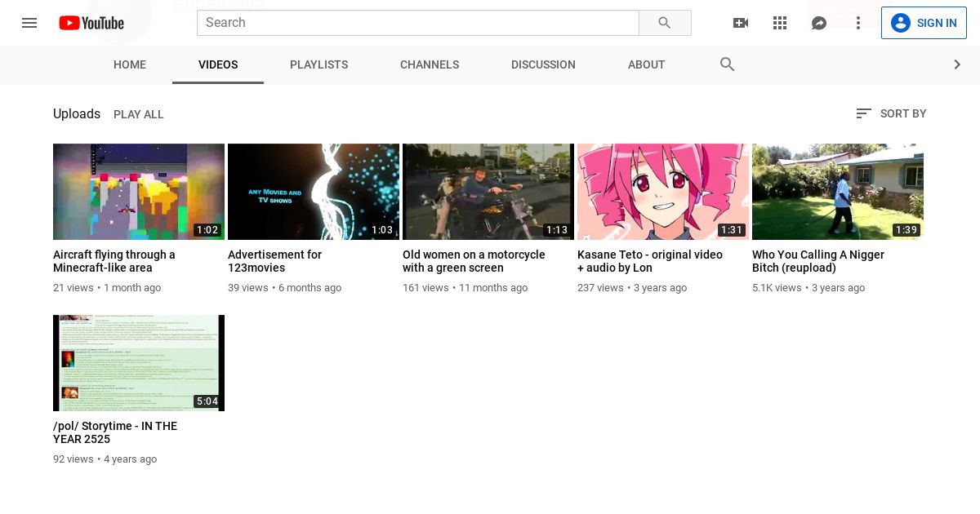This screenshot has width=980, height=514.
Task: Click the 1:02 duration badge
Action: pyautogui.click(x=207, y=230)
